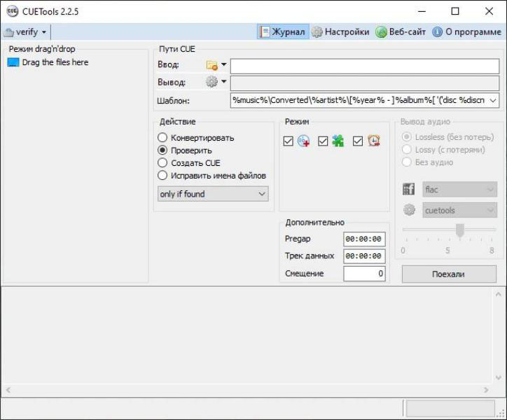Select the Конвертировать radio button
The width and height of the screenshot is (507, 420).
[x=196, y=138]
